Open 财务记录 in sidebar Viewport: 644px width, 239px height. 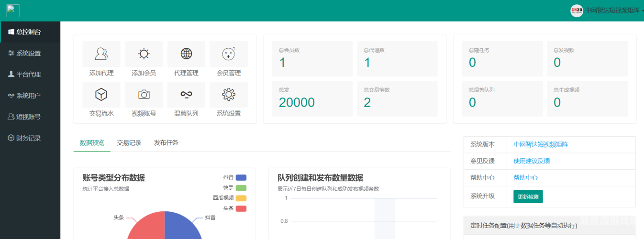point(30,138)
